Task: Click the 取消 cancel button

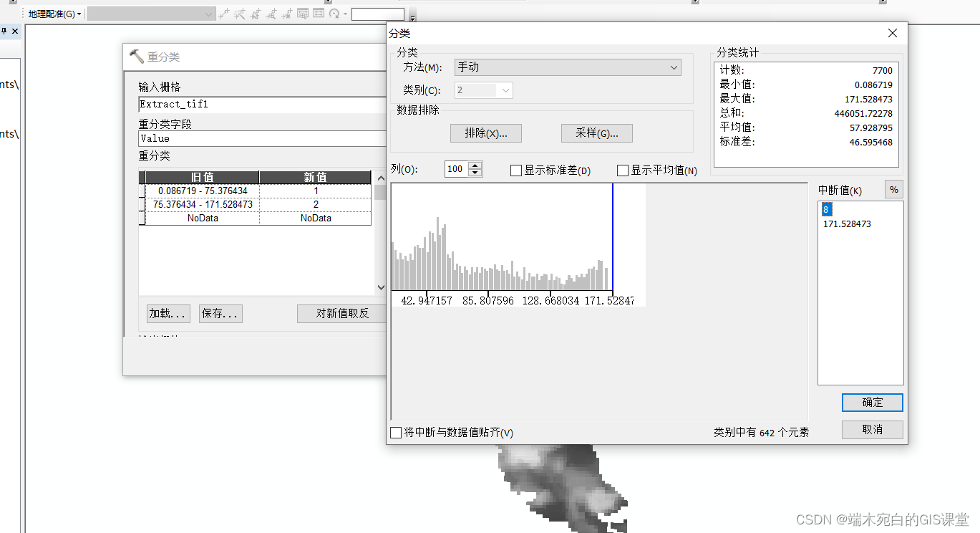Action: pyautogui.click(x=873, y=429)
